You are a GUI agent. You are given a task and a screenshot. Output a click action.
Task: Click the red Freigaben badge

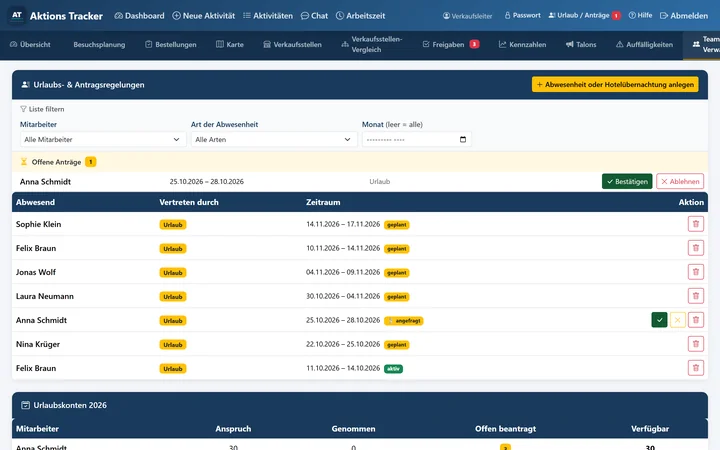[x=474, y=44]
